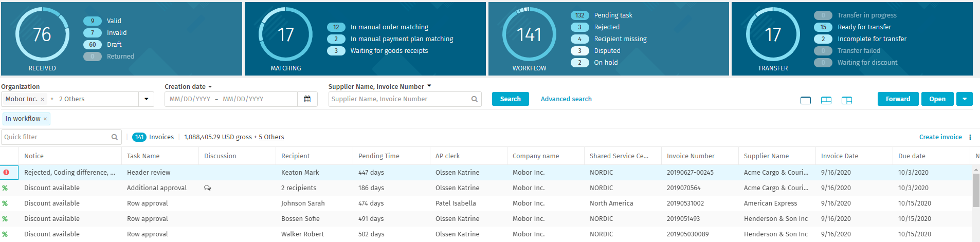This screenshot has width=980, height=242.
Task: Select the vertical split layout icon
Action: pos(847,100)
